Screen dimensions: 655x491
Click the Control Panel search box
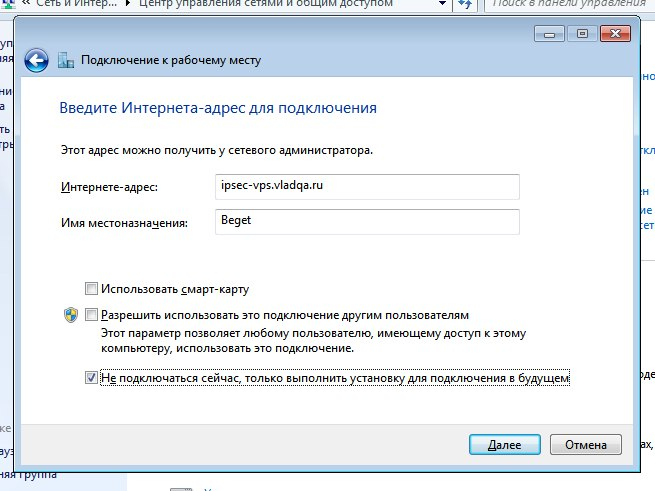(569, 4)
